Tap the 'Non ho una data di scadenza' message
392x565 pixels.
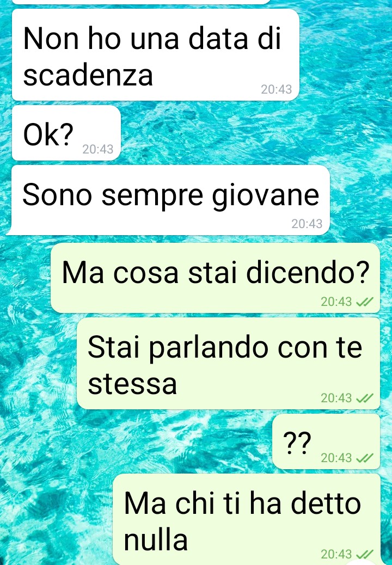tap(156, 55)
